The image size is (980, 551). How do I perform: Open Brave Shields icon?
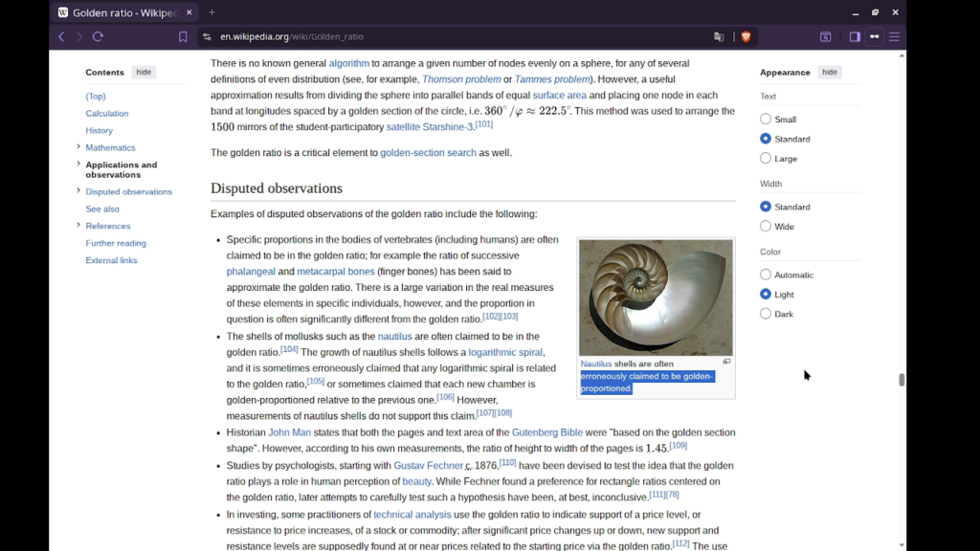pos(746,37)
